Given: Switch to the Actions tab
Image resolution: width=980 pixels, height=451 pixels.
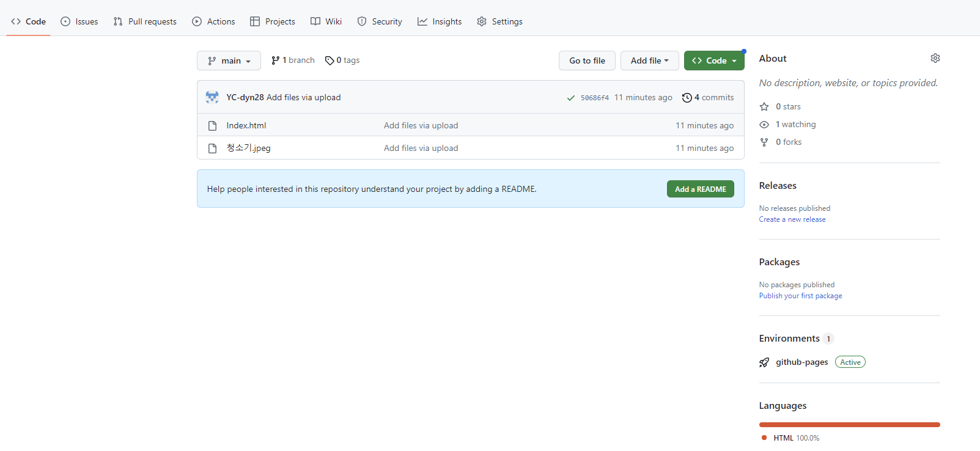Looking at the screenshot, I should pyautogui.click(x=213, y=21).
